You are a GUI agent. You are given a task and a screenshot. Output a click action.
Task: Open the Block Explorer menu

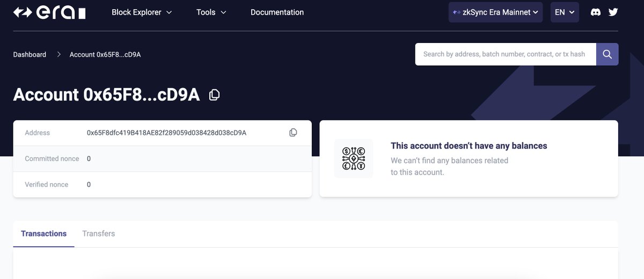click(x=142, y=12)
